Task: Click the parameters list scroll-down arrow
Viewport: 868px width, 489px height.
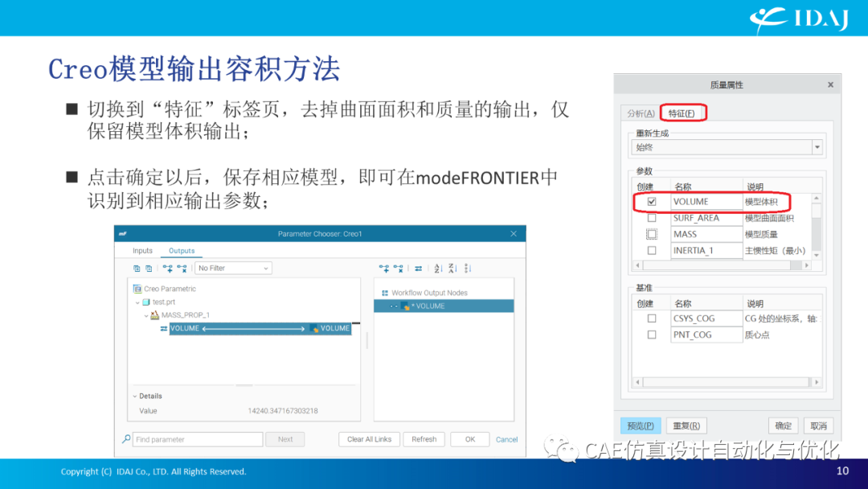Action: tap(817, 255)
